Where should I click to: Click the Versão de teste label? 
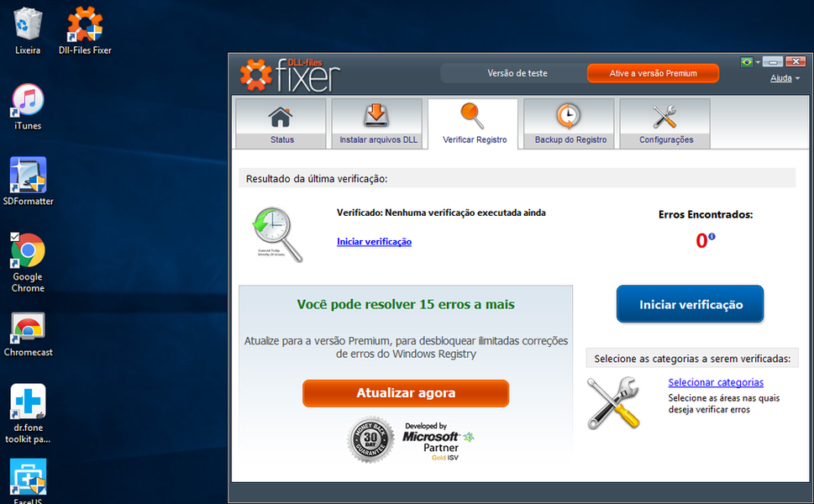pos(517,73)
